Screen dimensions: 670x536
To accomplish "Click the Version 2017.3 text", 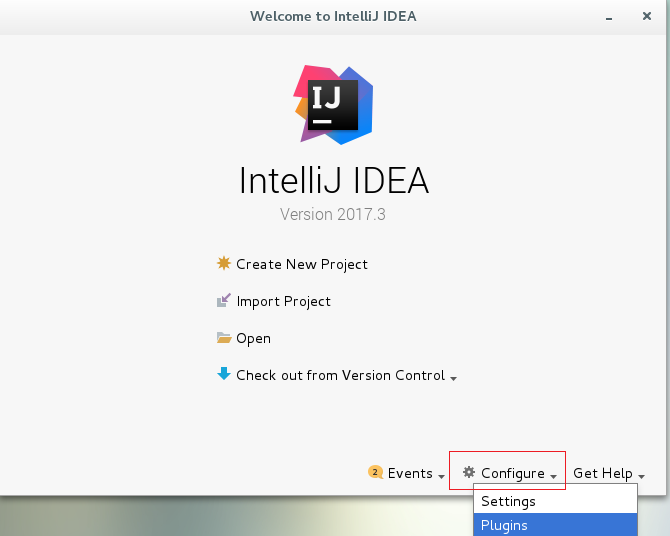I will [x=332, y=214].
